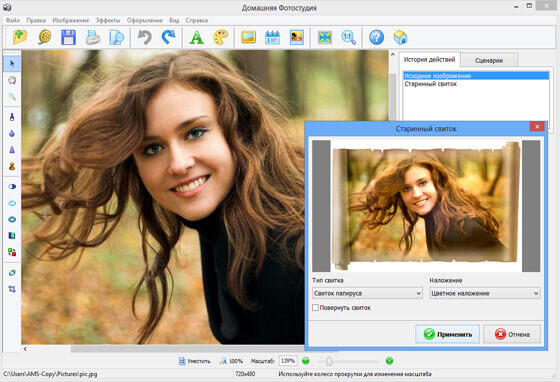Click the vertical scrollbar up arrow
The width and height of the screenshot is (560, 382).
(x=392, y=55)
